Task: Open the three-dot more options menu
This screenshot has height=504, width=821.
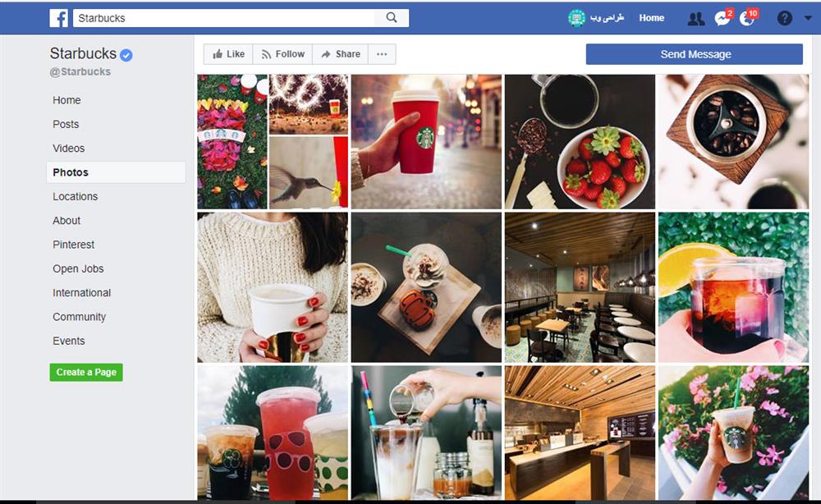Action: point(382,54)
